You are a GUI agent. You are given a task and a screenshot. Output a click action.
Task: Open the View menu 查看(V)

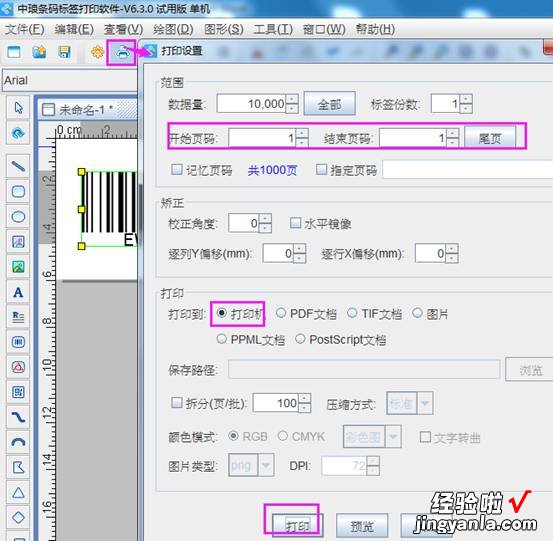coord(123,29)
